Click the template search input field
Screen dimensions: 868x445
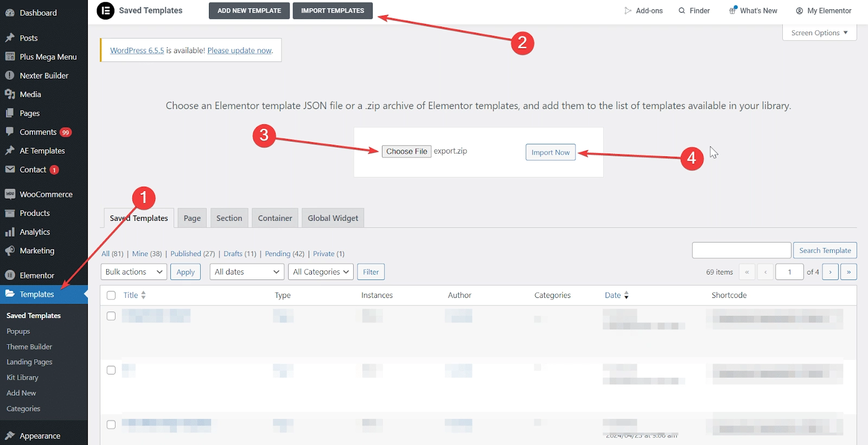pyautogui.click(x=742, y=250)
